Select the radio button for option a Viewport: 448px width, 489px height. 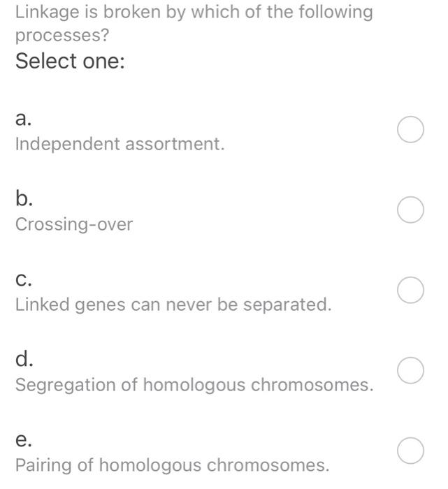point(410,130)
